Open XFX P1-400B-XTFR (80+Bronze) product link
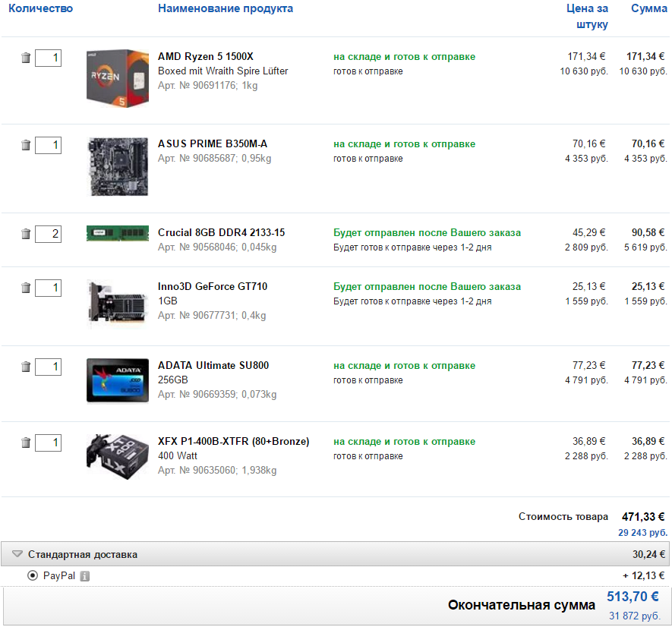 coord(234,442)
